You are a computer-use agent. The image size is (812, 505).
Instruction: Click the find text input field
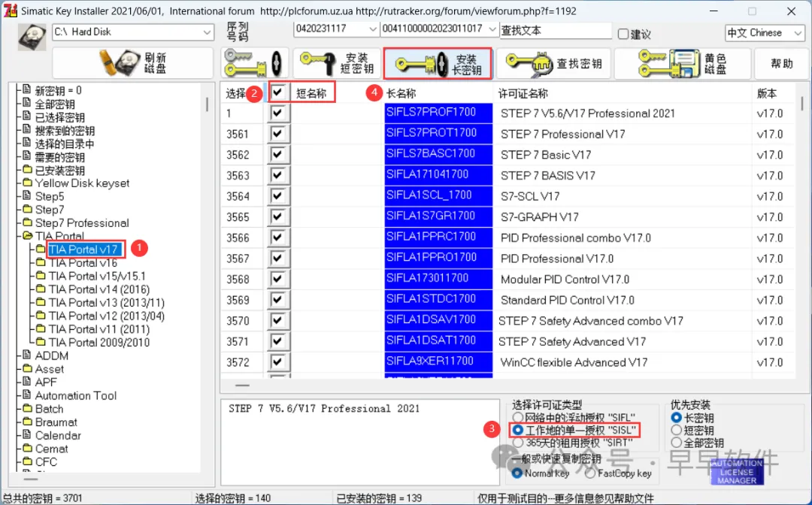point(555,31)
